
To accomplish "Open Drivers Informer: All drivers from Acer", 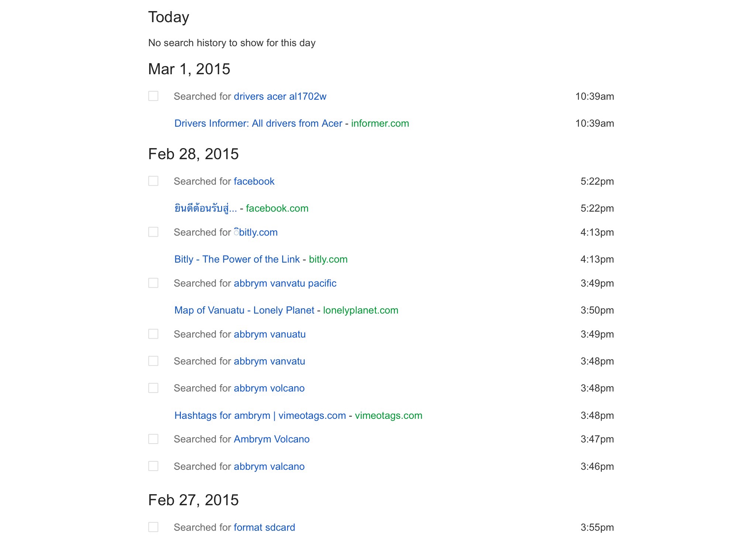I will pos(258,123).
